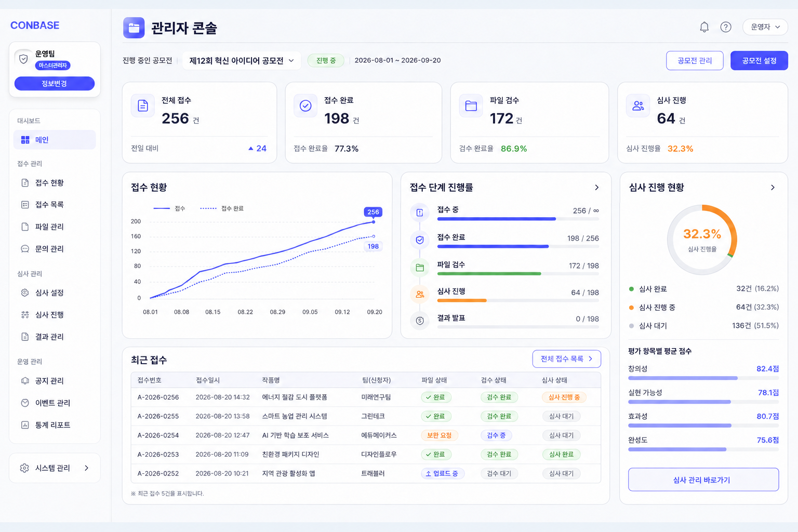This screenshot has width=798, height=532.
Task: Click the 접수 완료 progress bar
Action: [x=518, y=247]
